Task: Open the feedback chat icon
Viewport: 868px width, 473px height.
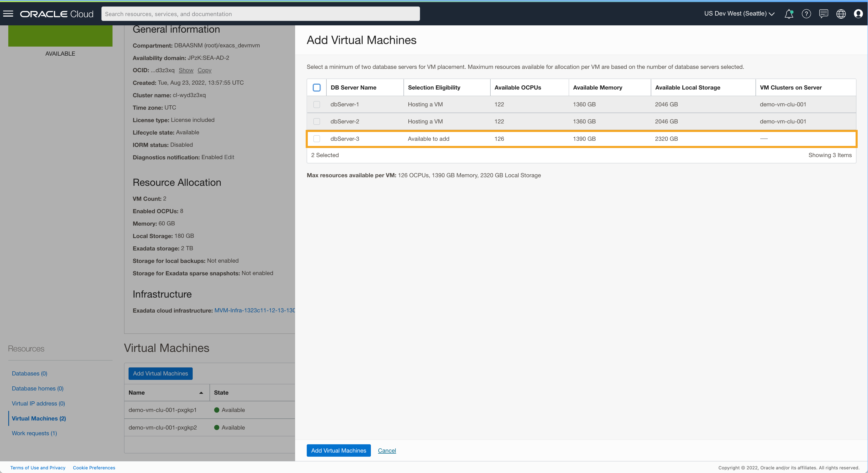Action: [824, 14]
